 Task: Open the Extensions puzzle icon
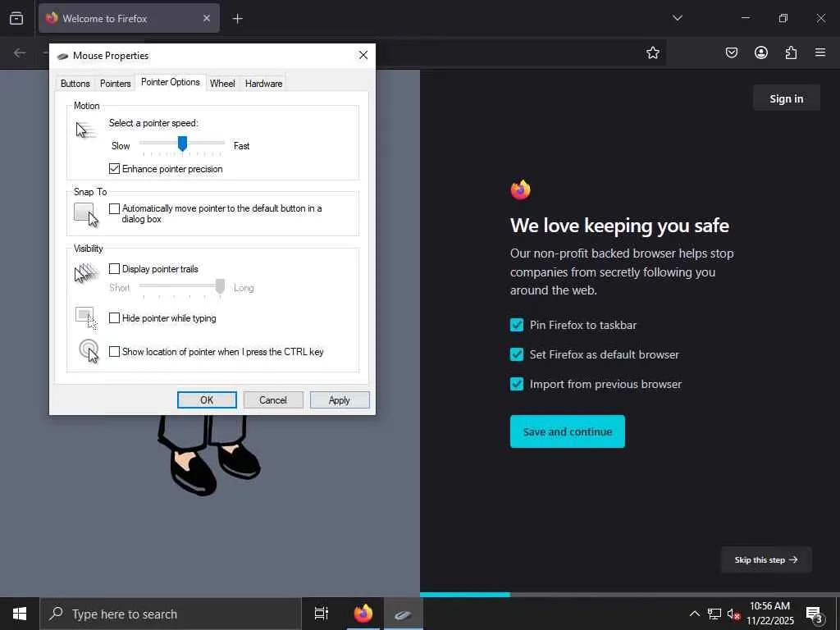pos(791,52)
